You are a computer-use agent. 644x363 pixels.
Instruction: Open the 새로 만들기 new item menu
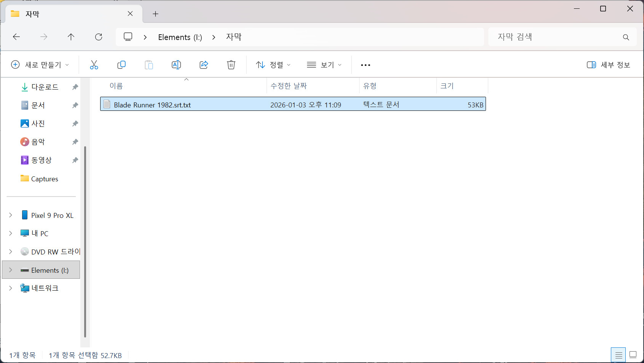coord(40,65)
